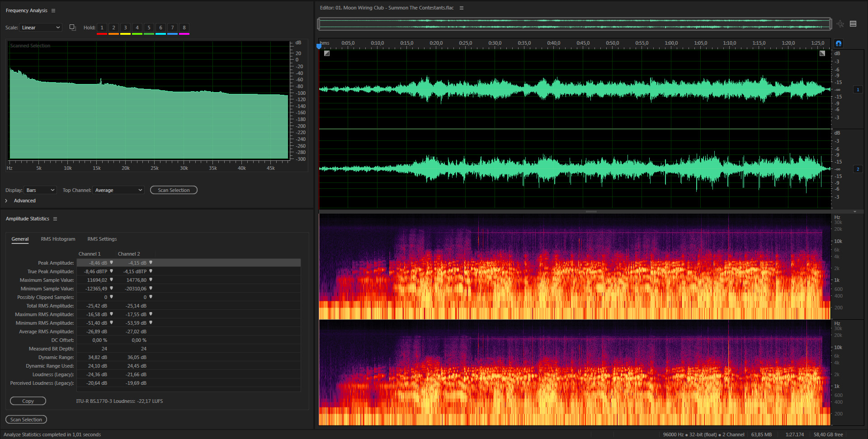
Task: Open the Frequency Analysis panel menu
Action: 53,10
